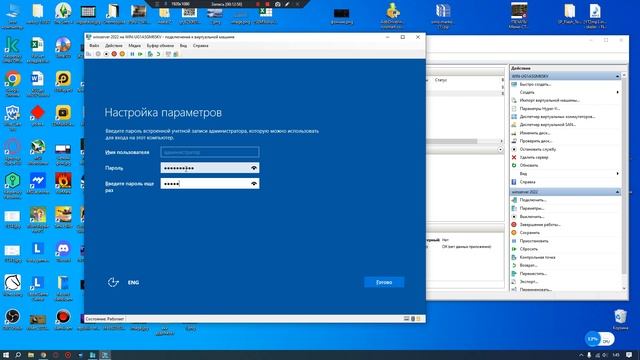Open the Корзина recycle bin
640x360 pixels.
(620, 320)
